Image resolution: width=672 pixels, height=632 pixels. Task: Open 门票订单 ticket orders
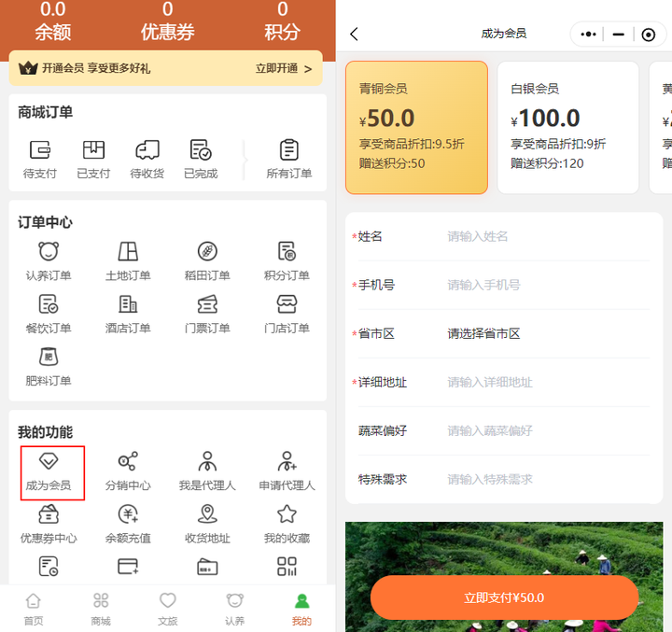click(x=207, y=314)
